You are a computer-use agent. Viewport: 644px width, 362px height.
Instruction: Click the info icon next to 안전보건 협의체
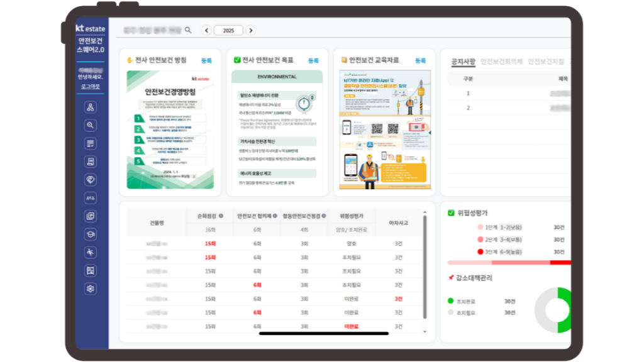click(x=275, y=216)
